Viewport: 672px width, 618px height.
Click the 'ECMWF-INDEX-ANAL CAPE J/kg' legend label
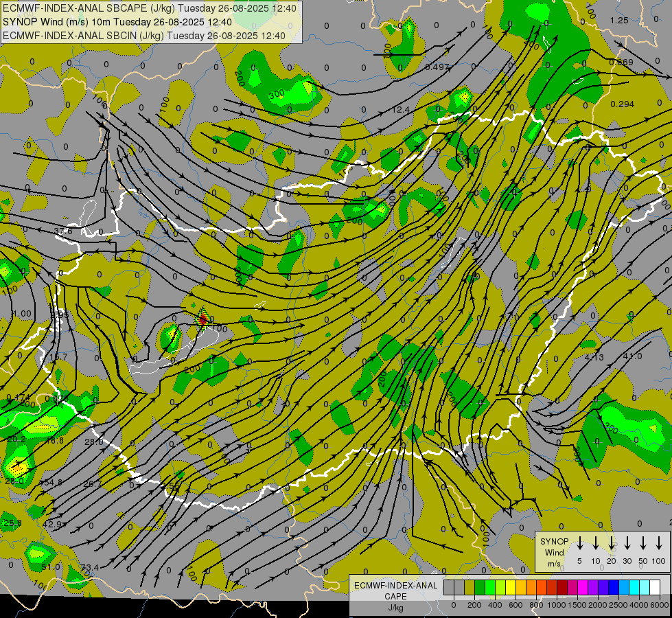coord(395,596)
